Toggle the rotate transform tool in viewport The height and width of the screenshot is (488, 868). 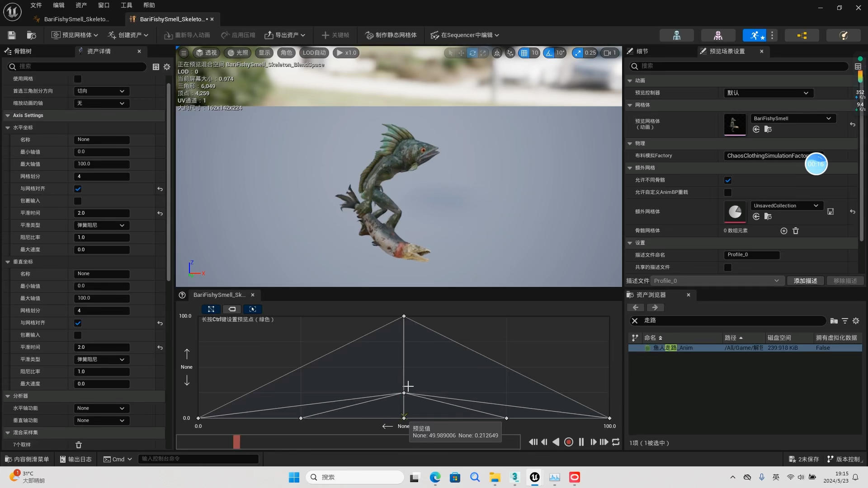click(472, 53)
